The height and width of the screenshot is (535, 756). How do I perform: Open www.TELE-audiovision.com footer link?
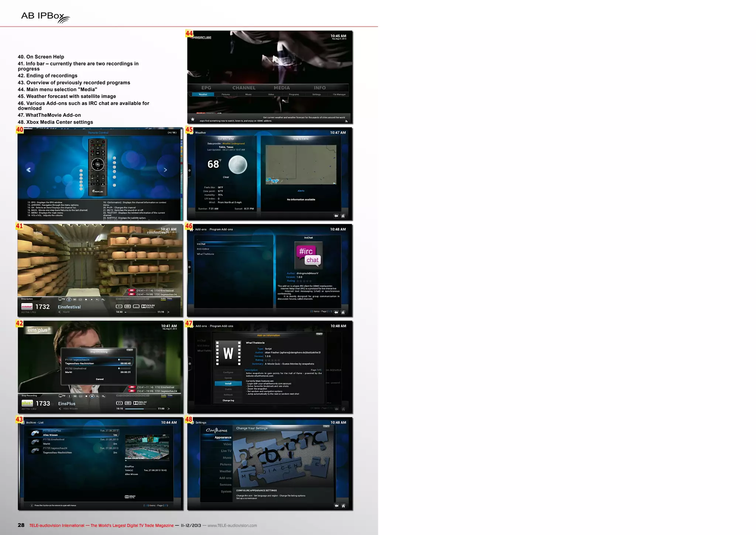(232, 525)
